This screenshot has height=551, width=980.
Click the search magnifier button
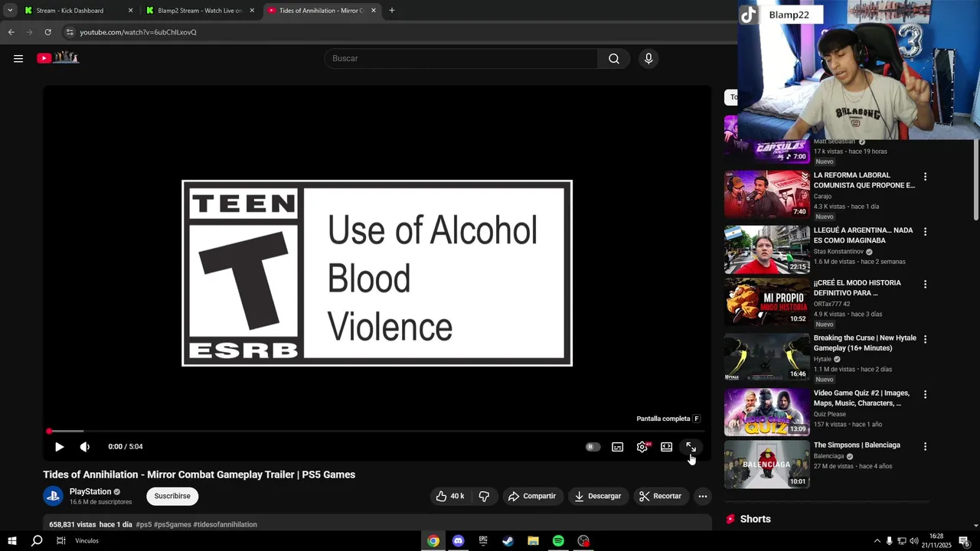[x=613, y=59]
